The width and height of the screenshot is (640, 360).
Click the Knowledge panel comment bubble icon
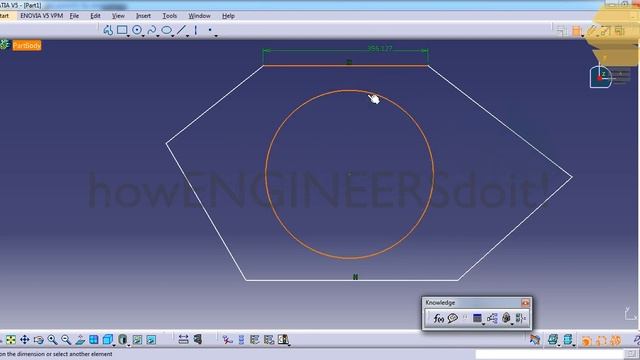[x=453, y=318]
